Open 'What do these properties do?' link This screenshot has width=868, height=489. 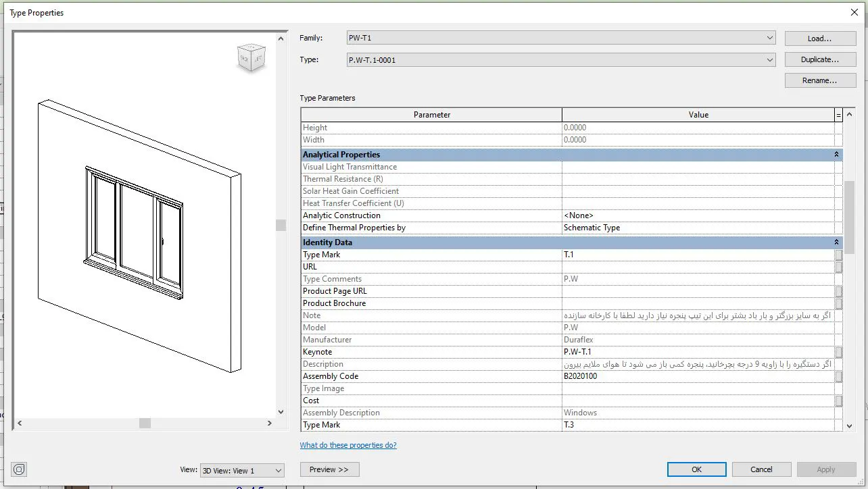click(348, 445)
